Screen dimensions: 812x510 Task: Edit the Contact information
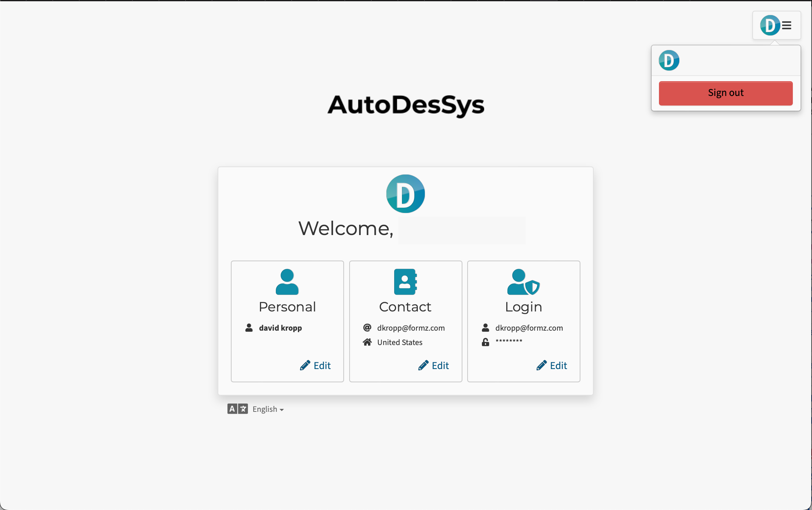point(433,365)
